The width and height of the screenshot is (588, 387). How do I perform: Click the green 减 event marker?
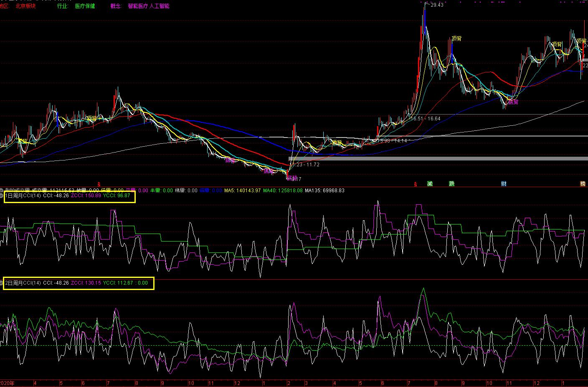pyautogui.click(x=430, y=184)
